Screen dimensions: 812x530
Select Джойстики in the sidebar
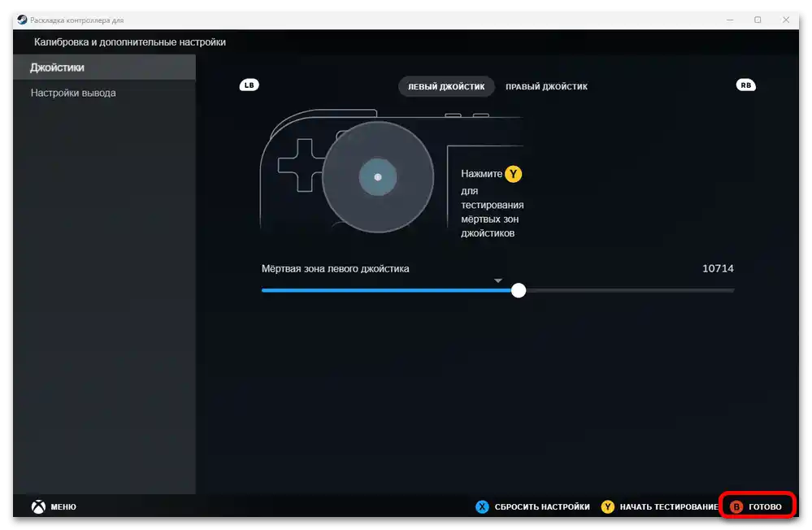(x=104, y=67)
